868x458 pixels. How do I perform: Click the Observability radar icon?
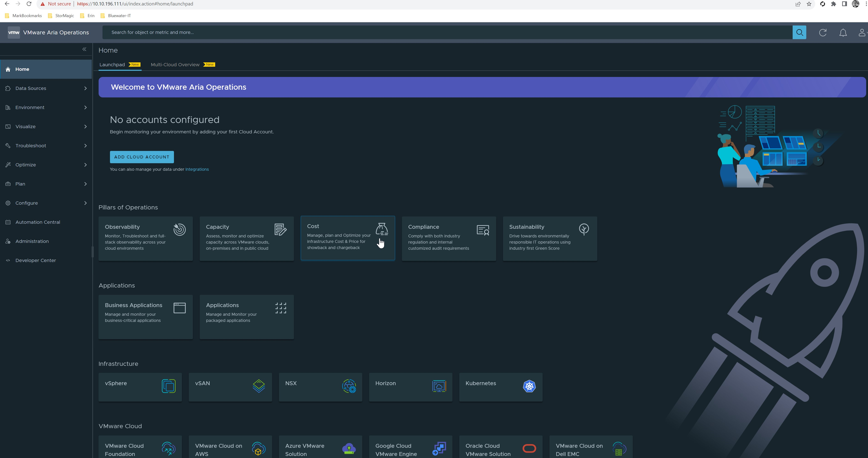coord(180,230)
